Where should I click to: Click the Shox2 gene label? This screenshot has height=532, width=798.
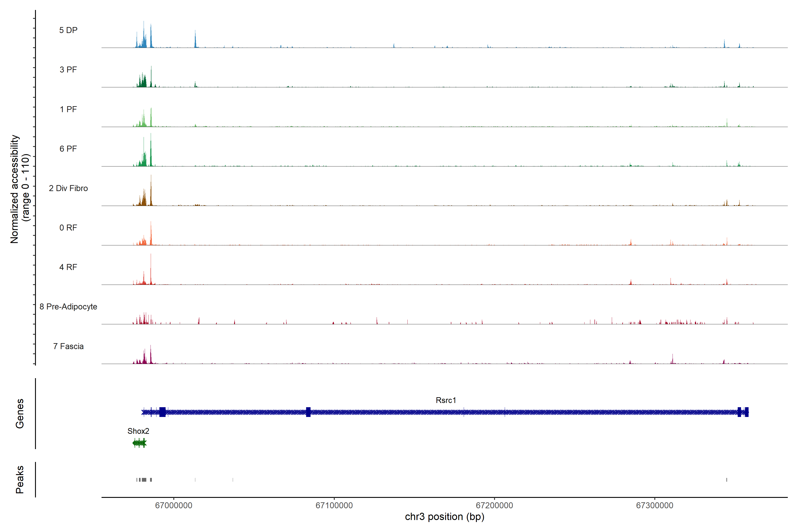138,431
